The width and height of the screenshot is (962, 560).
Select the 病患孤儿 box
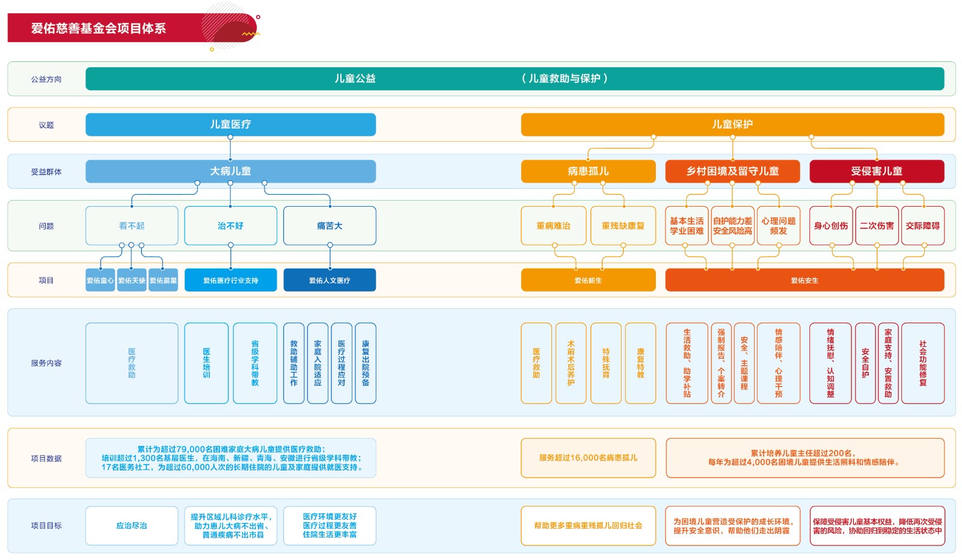[588, 171]
